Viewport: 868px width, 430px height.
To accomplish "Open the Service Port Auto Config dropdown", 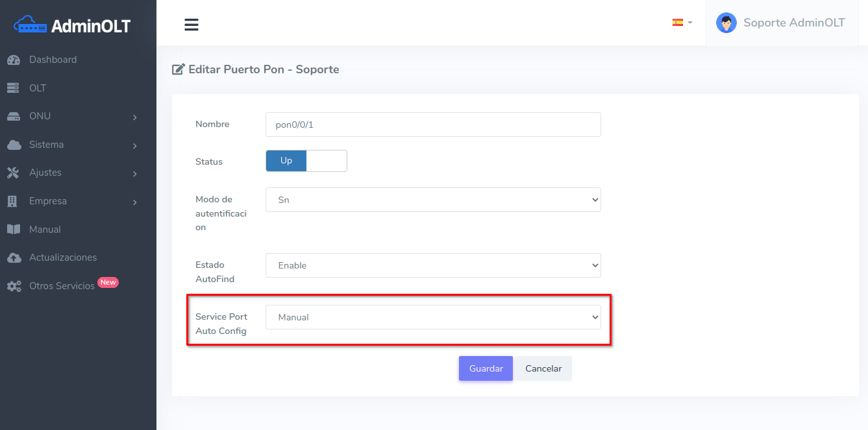I will (x=433, y=317).
